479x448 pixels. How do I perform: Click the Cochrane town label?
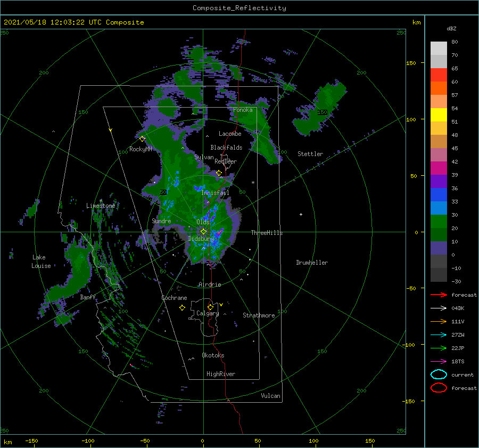tap(174, 298)
